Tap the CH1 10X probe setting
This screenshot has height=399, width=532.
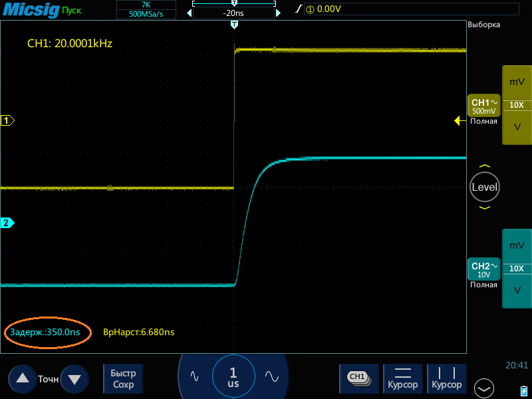pos(517,105)
